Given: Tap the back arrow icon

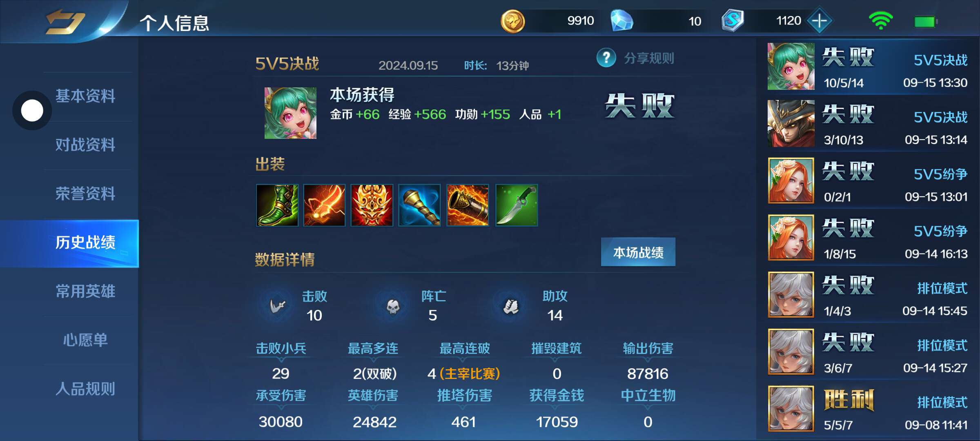Looking at the screenshot, I should 65,21.
